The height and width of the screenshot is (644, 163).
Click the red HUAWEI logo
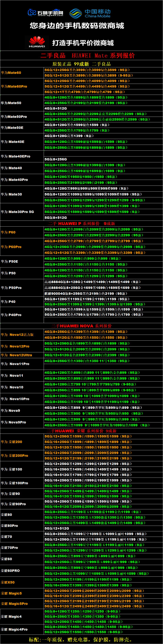pyautogui.click(x=37, y=42)
